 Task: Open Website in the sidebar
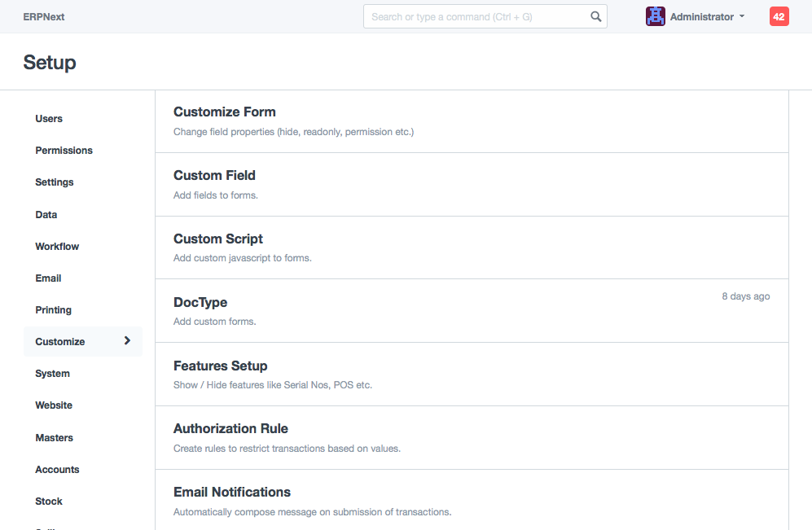click(54, 405)
